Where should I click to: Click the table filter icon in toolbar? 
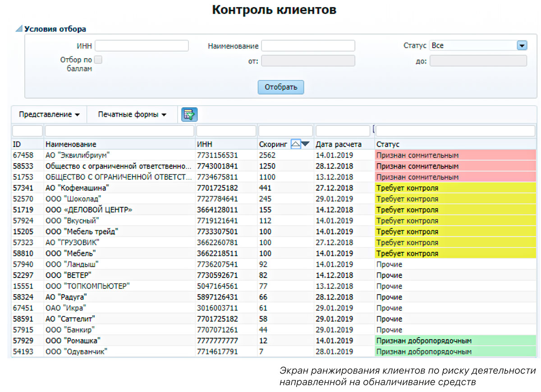189,114
